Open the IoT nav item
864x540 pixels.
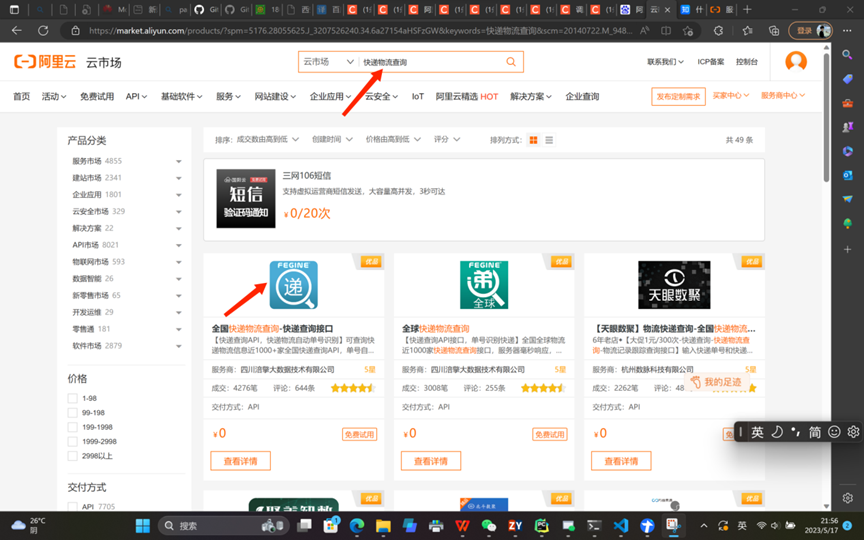pos(418,96)
